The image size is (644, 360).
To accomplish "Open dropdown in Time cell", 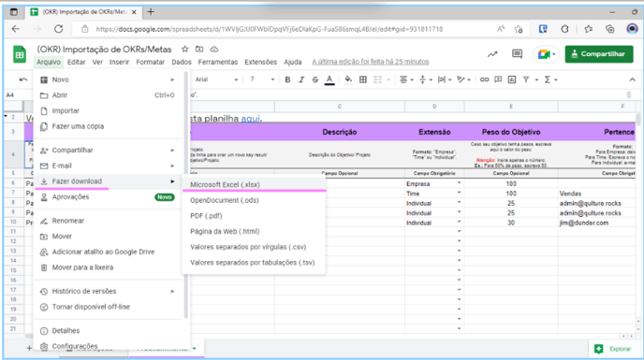I will coord(460,194).
